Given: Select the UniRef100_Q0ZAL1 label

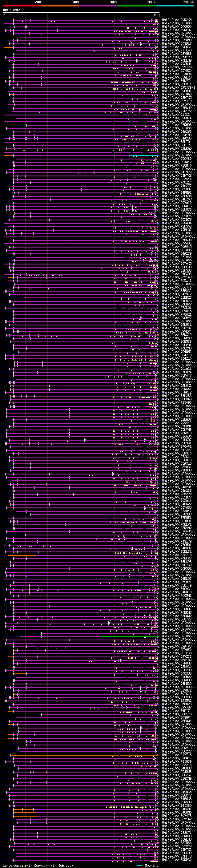Looking at the screenshot, I should (x=177, y=501).
